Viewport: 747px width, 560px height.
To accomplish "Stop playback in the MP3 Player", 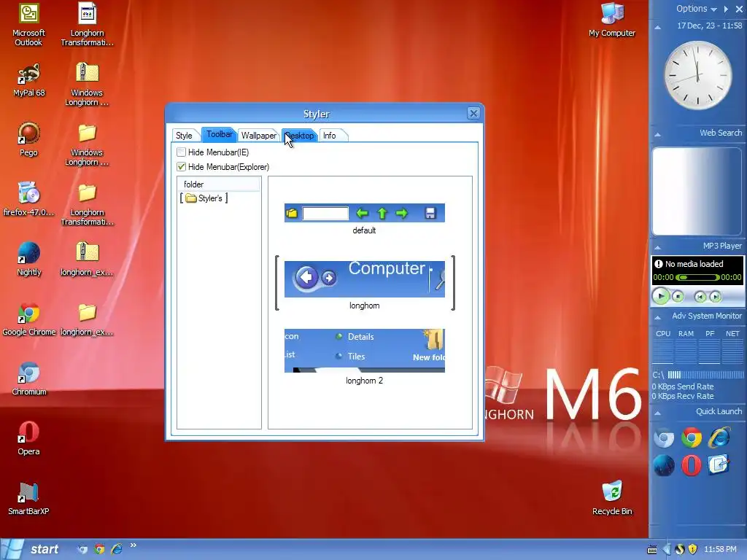I will (x=678, y=297).
